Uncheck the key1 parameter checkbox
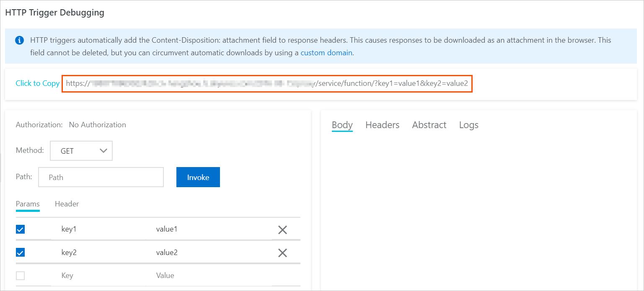This screenshot has height=291, width=644. coord(20,229)
